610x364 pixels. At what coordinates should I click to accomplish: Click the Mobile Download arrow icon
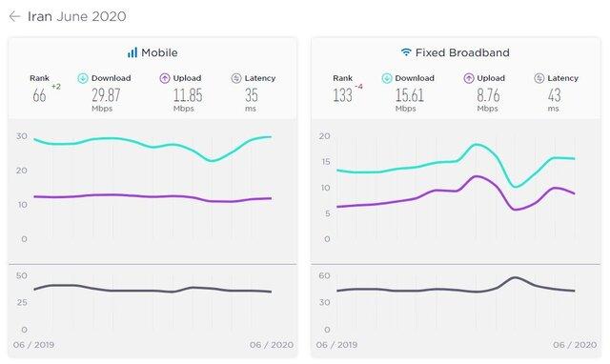pos(83,78)
